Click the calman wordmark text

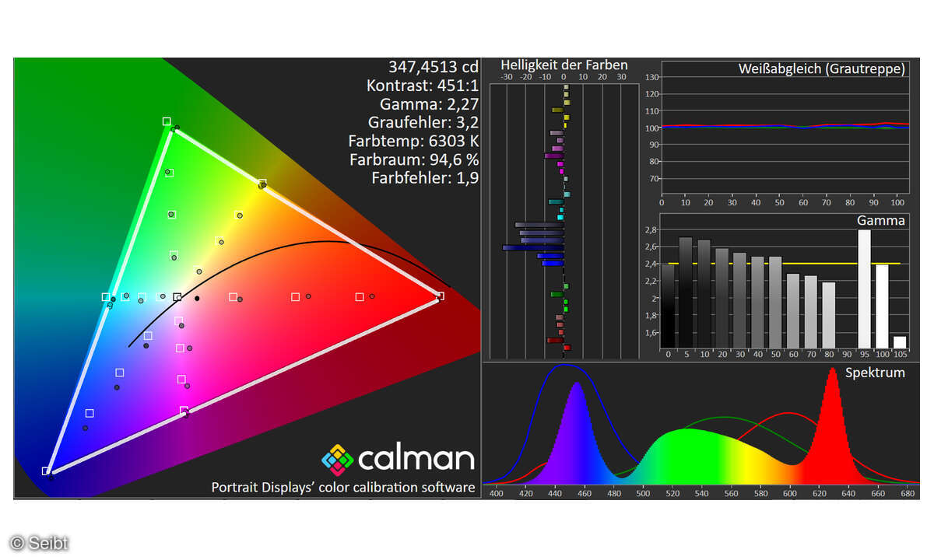pyautogui.click(x=416, y=459)
